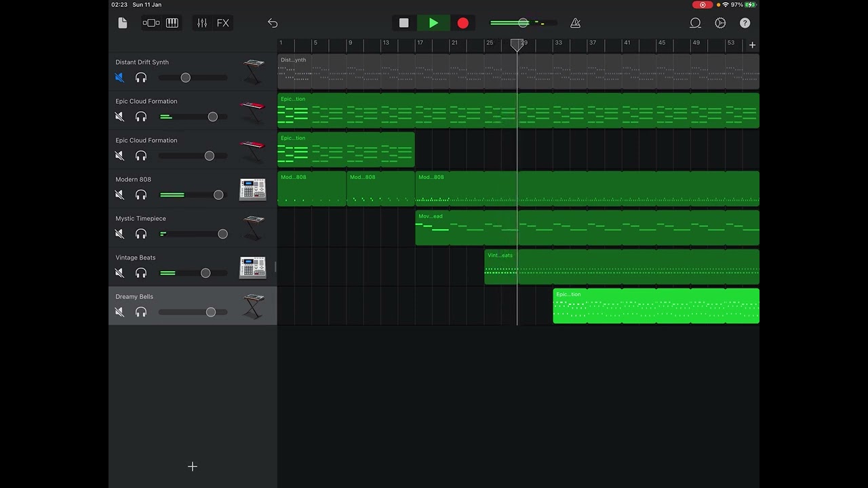This screenshot has width=868, height=488.
Task: Mute the Modern 808 track
Action: click(x=119, y=195)
